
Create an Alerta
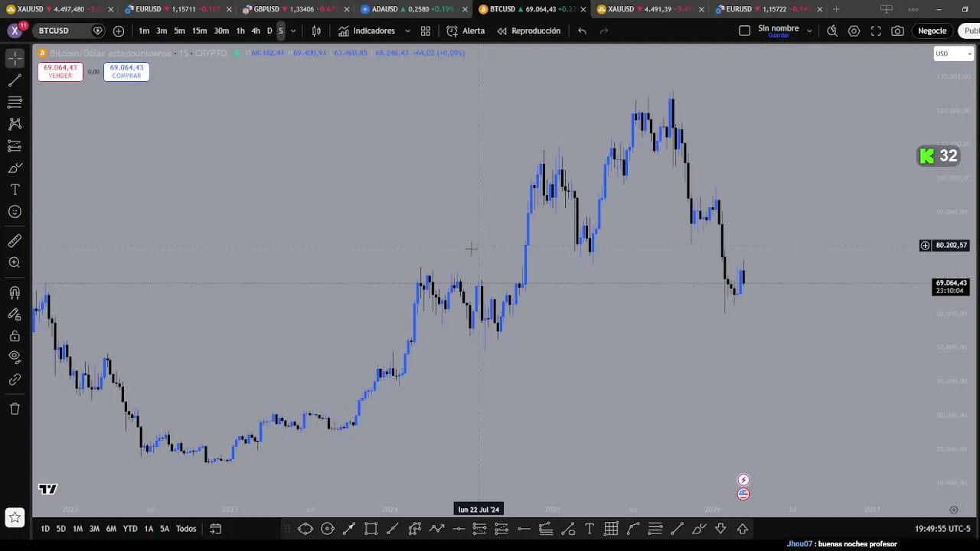(465, 31)
